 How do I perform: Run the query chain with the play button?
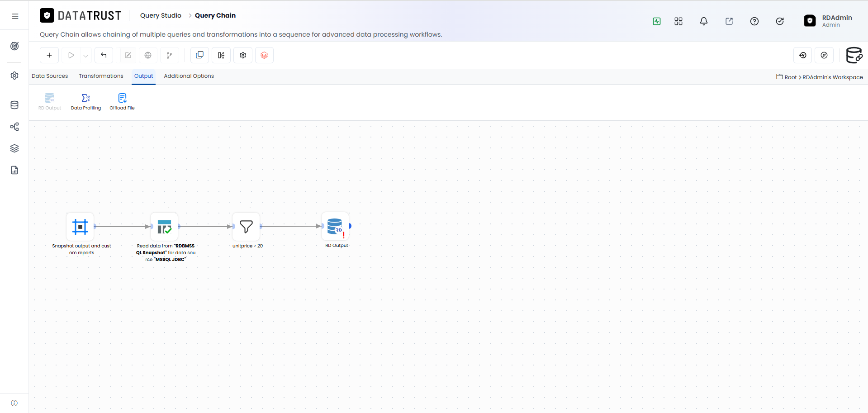(71, 55)
